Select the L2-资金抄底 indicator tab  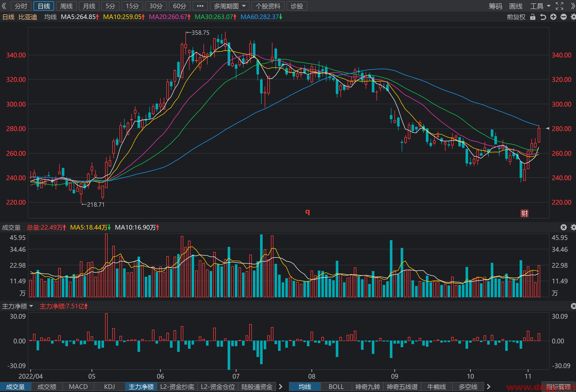pyautogui.click(x=177, y=387)
